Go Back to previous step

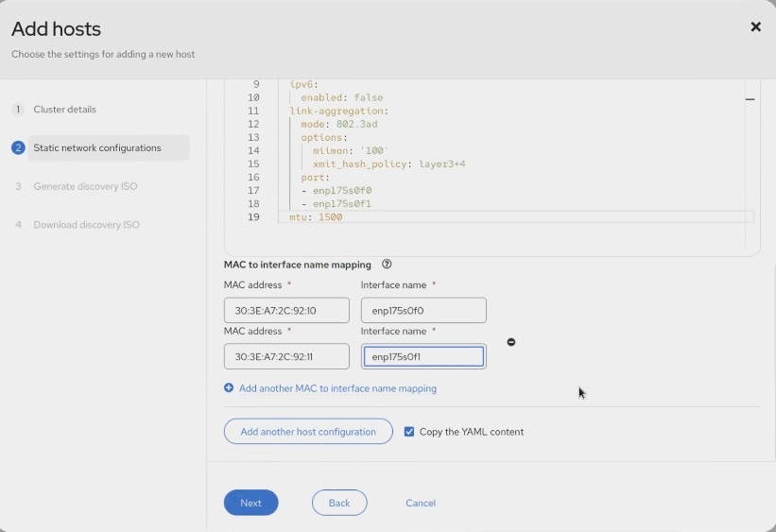[339, 503]
